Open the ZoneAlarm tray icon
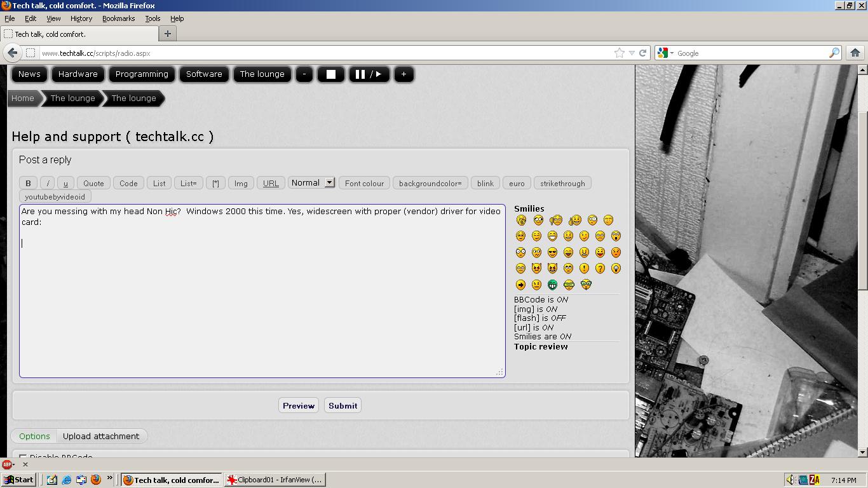 tap(815, 480)
